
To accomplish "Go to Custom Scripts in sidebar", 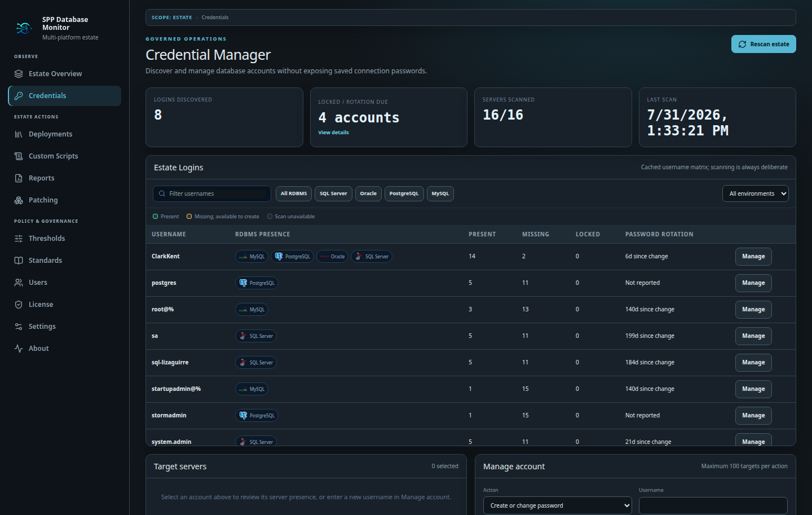I will (64, 156).
